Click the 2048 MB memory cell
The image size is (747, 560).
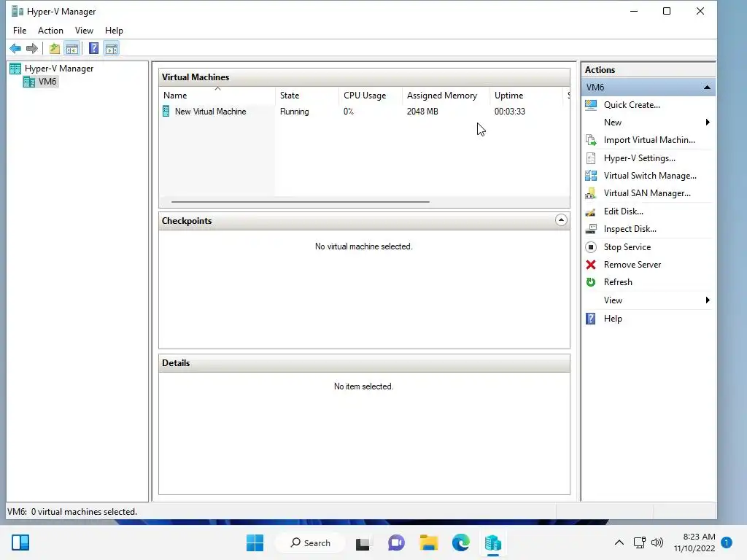tap(422, 112)
